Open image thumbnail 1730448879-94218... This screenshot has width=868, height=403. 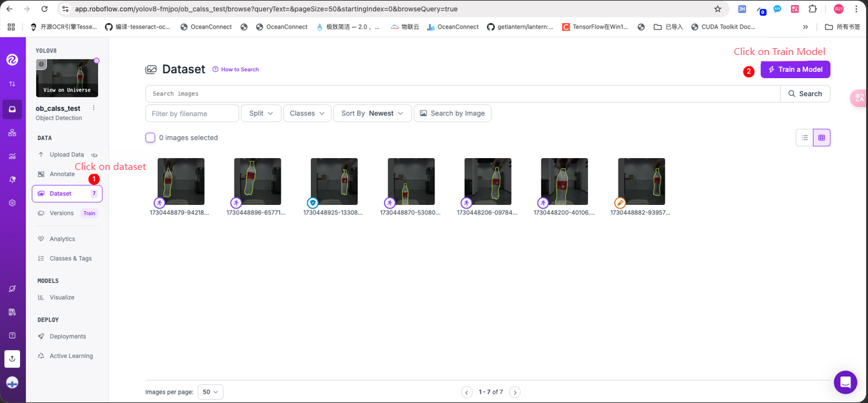coord(181,181)
